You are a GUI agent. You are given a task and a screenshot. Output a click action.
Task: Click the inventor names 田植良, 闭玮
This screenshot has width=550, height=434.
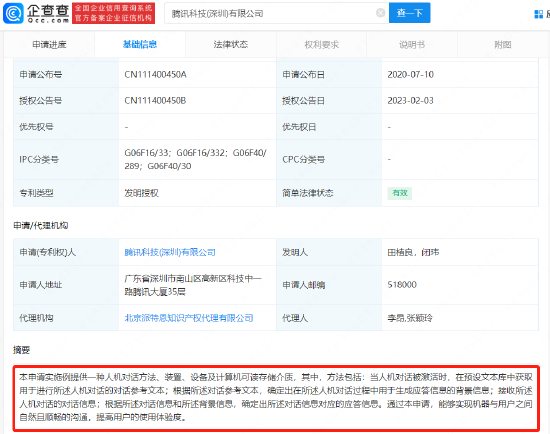(x=413, y=252)
